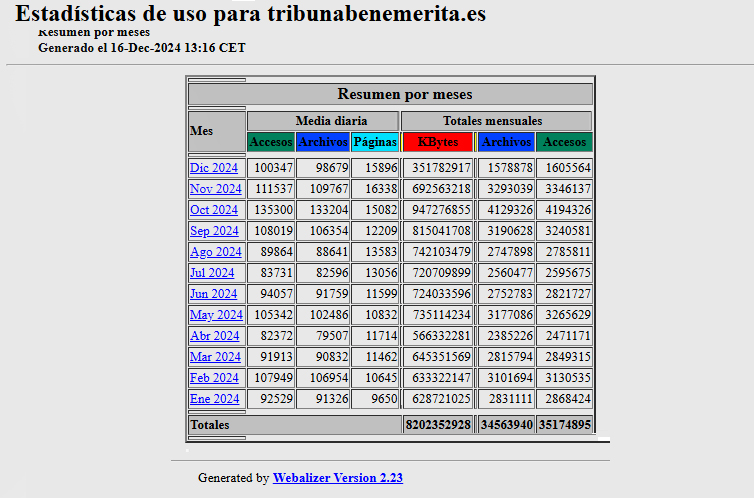Image resolution: width=754 pixels, height=498 pixels.
Task: Click the cyan Páginas column header
Action: pyautogui.click(x=375, y=142)
